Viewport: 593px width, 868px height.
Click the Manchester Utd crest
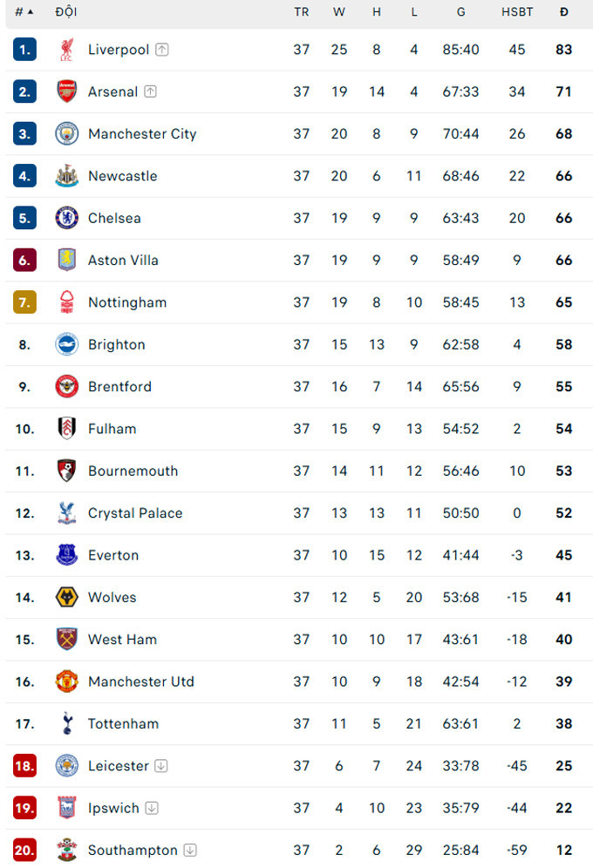[x=66, y=682]
